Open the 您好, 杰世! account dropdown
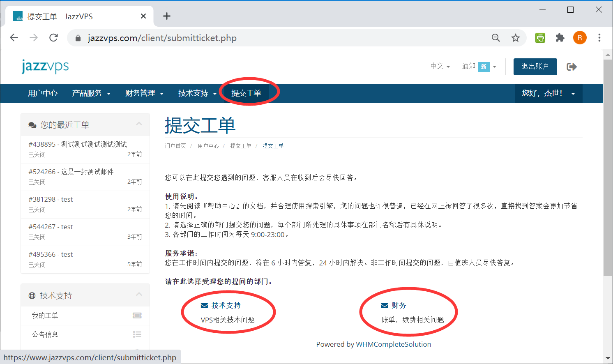 (548, 93)
